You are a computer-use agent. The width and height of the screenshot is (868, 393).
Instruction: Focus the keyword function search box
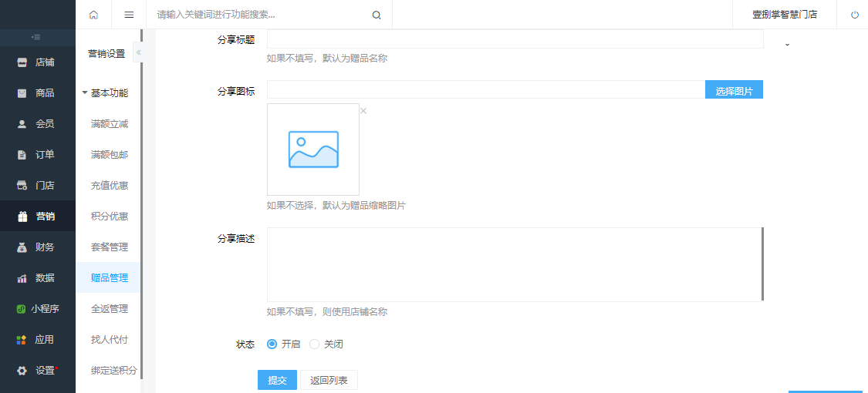coord(260,15)
